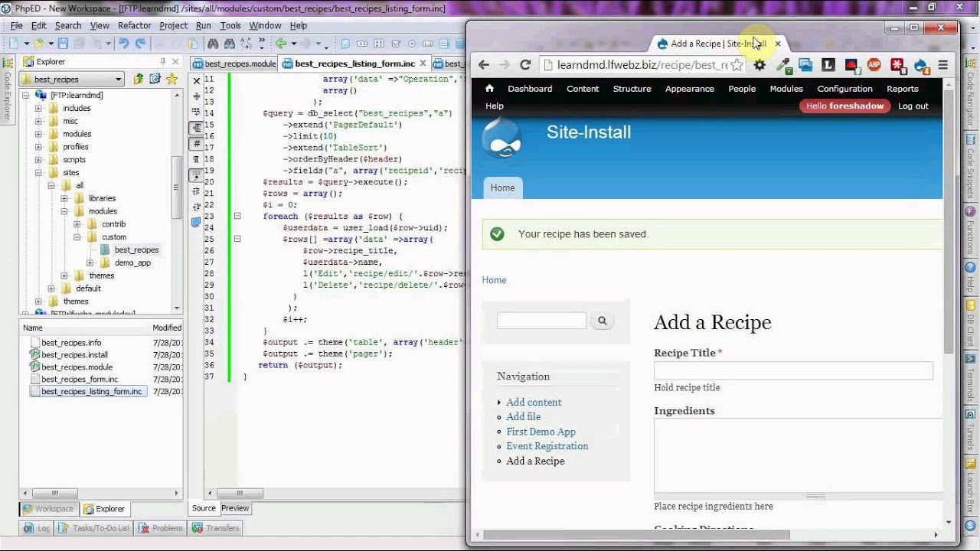
Task: Click the Recipe Title input field
Action: [793, 370]
